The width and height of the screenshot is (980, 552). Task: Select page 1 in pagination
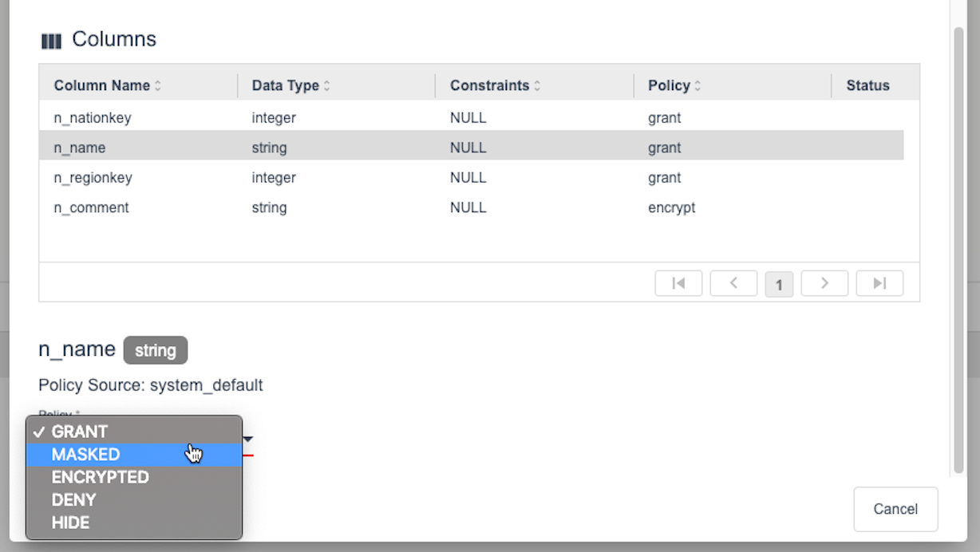[779, 284]
